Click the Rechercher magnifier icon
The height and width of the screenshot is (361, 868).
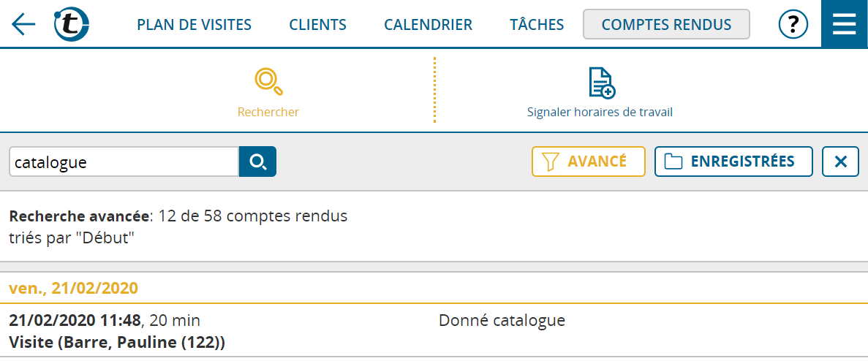(268, 82)
